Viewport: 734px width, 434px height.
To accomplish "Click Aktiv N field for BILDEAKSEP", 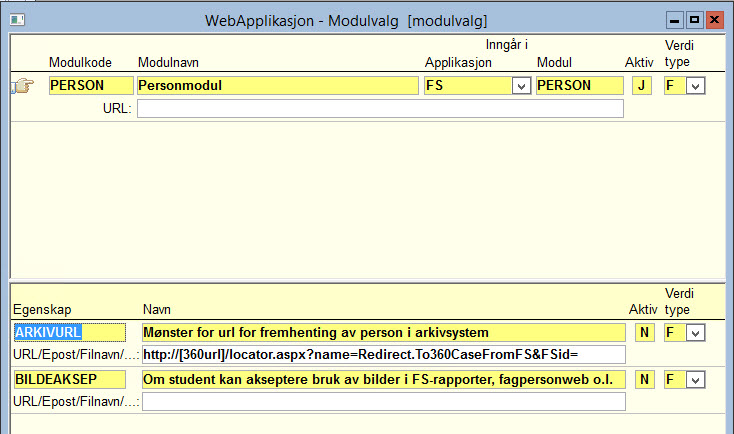I will point(645,379).
